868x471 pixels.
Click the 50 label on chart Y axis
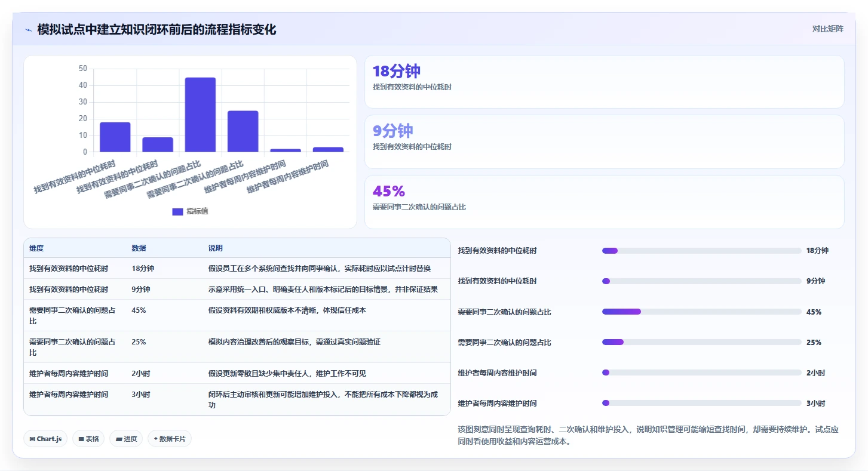(83, 69)
